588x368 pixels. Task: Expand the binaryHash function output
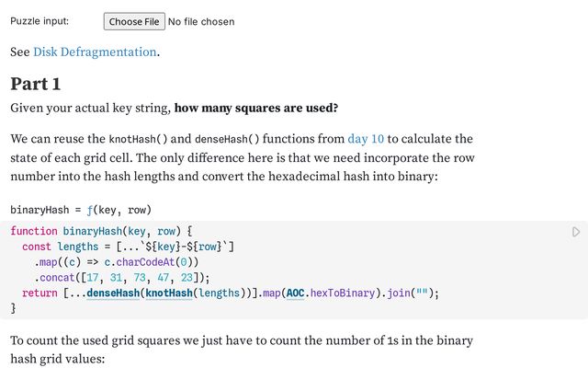[80, 209]
